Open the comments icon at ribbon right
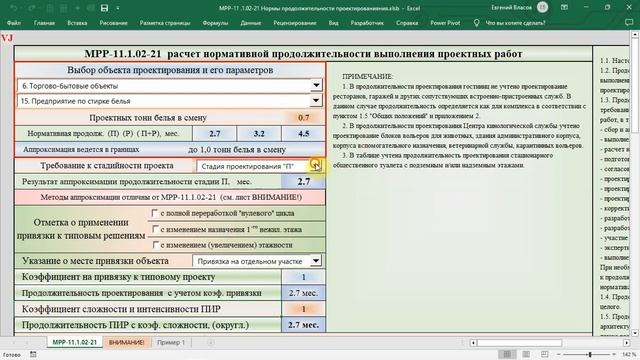 coord(629,23)
